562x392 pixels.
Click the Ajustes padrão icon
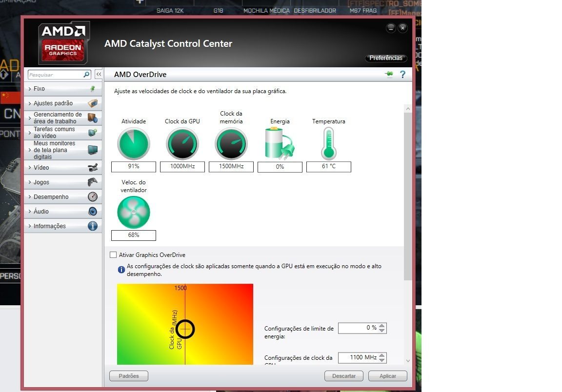point(93,103)
